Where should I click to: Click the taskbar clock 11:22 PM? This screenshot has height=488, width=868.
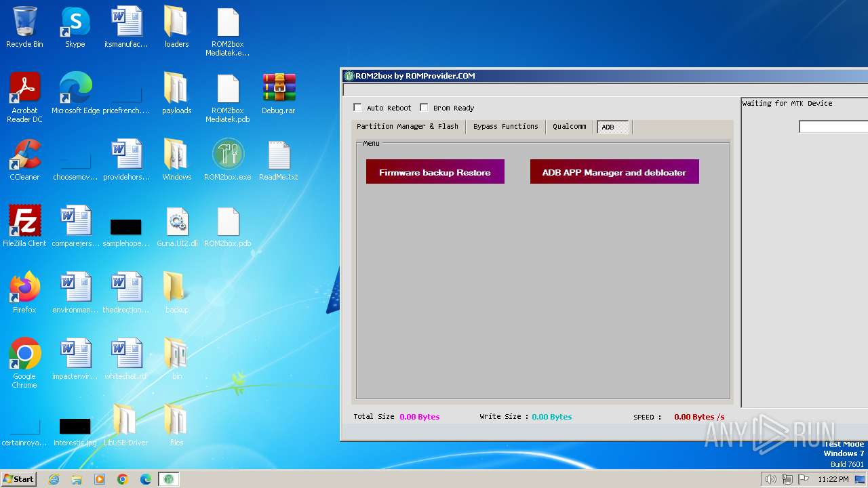[833, 479]
